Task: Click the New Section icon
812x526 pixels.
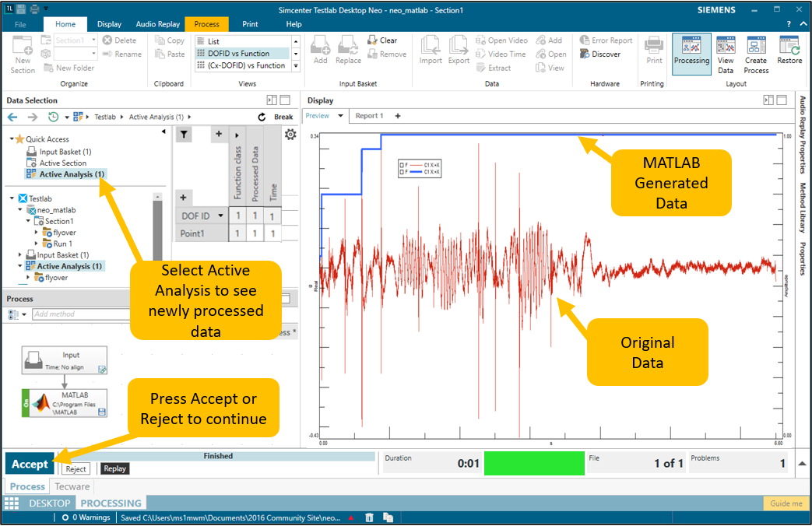Action: tap(23, 54)
